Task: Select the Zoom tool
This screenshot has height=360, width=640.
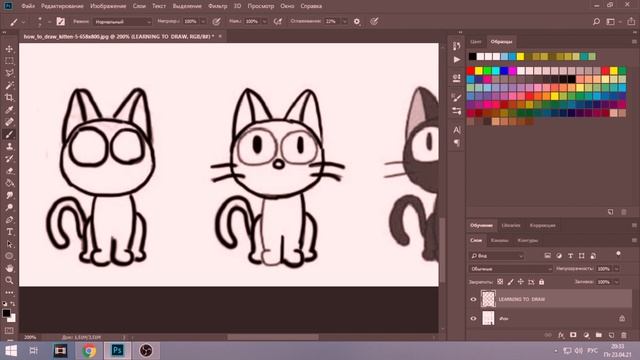Action: coord(9,280)
